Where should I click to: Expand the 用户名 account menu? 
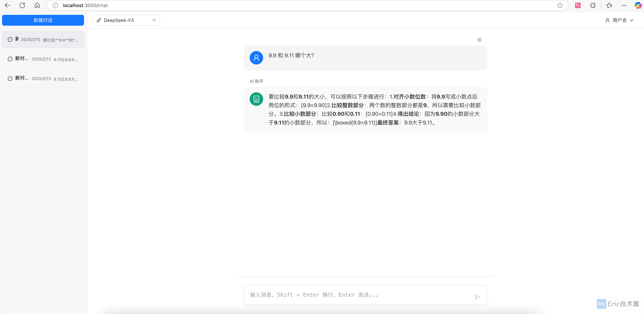(x=620, y=20)
